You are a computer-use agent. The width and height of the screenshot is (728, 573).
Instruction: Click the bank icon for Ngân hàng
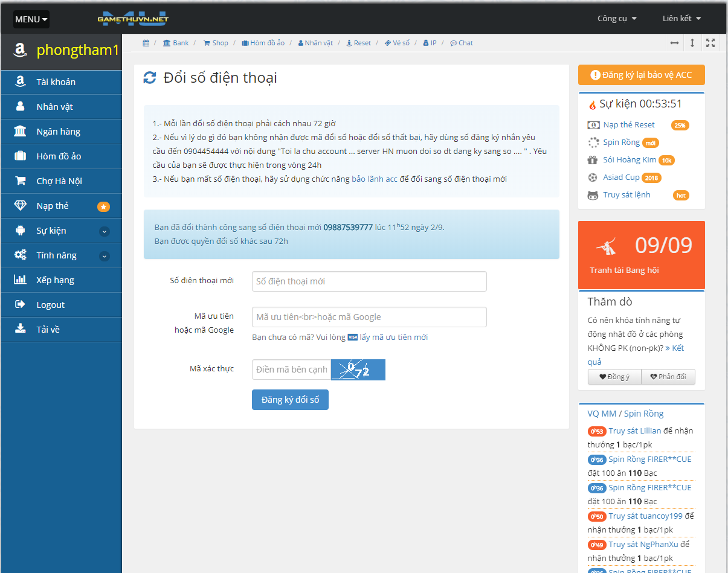pos(21,132)
